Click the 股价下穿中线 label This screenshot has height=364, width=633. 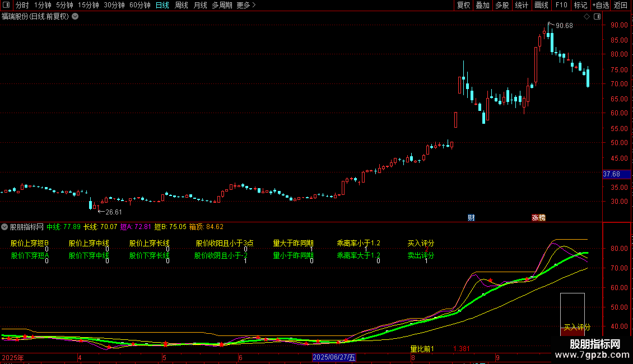click(x=89, y=255)
